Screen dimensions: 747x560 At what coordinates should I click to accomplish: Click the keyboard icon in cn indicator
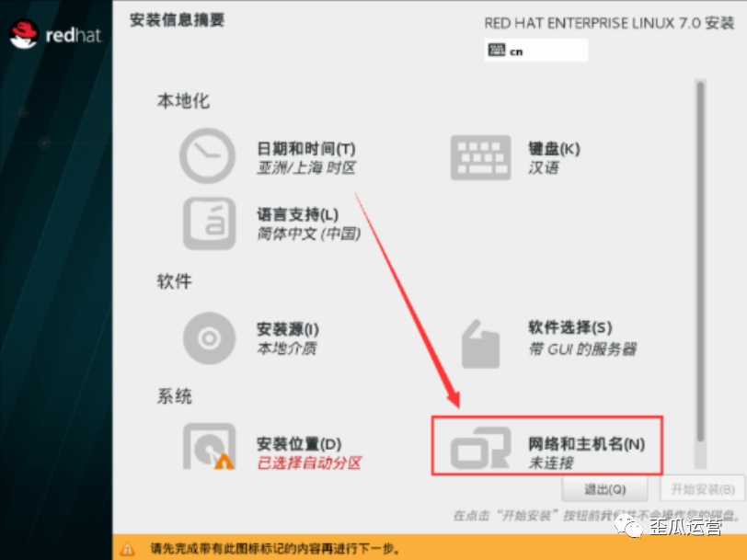(x=497, y=50)
